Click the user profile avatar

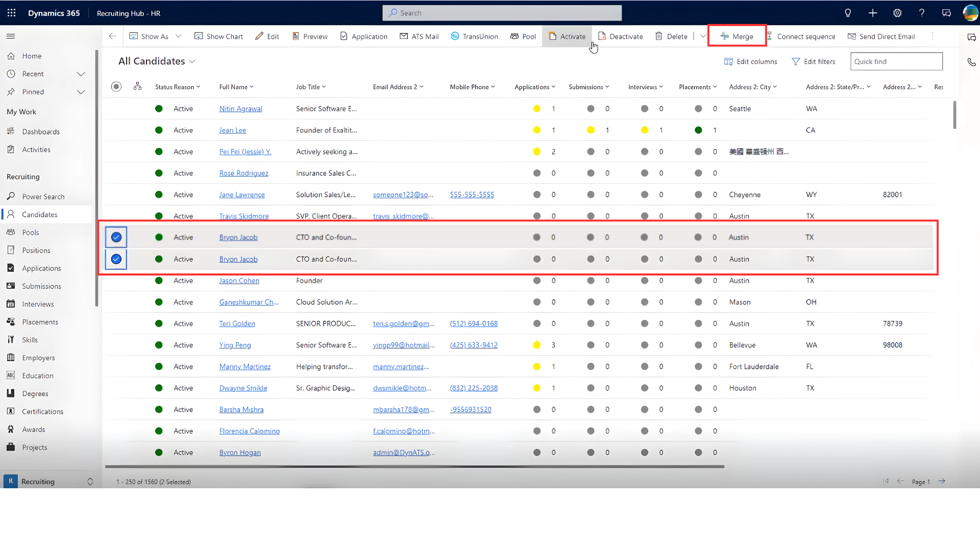(970, 13)
